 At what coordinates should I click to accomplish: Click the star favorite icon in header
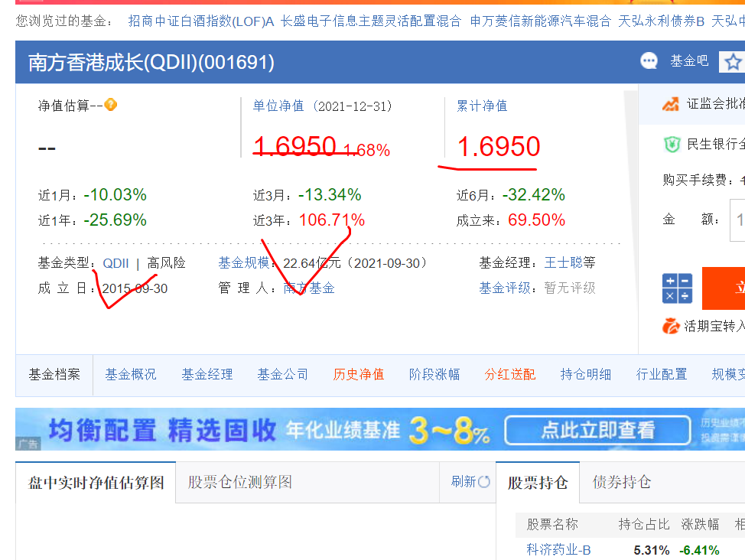point(733,62)
